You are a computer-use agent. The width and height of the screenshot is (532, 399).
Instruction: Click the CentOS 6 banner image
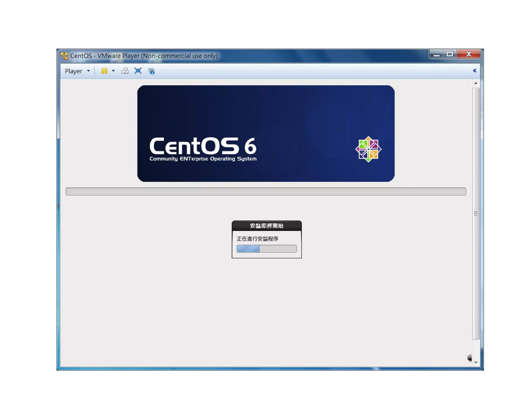click(x=266, y=134)
